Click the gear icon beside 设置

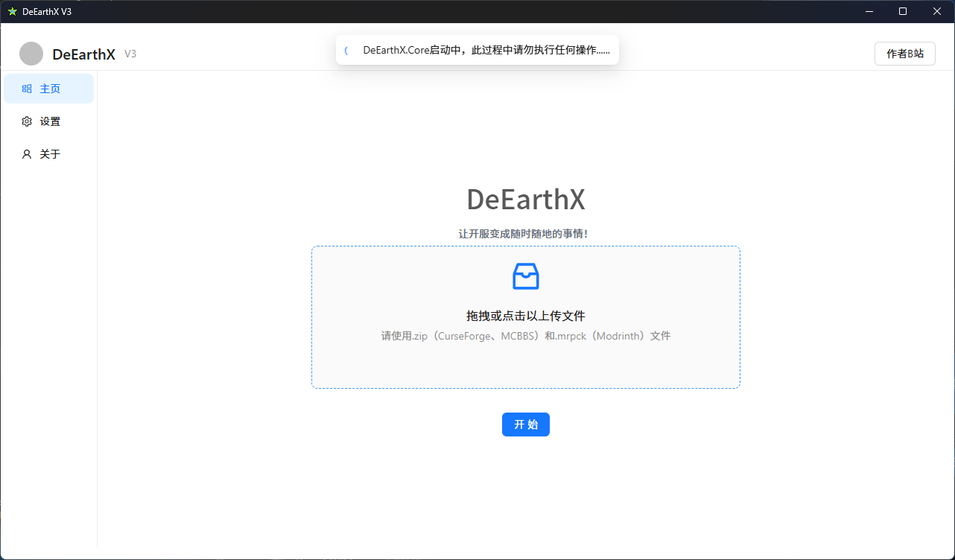pos(27,121)
